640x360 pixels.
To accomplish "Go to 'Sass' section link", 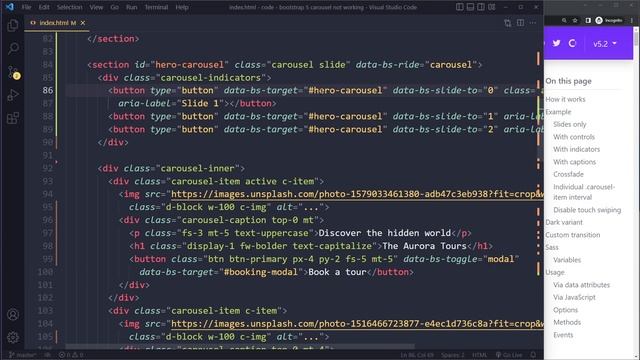I will (552, 247).
